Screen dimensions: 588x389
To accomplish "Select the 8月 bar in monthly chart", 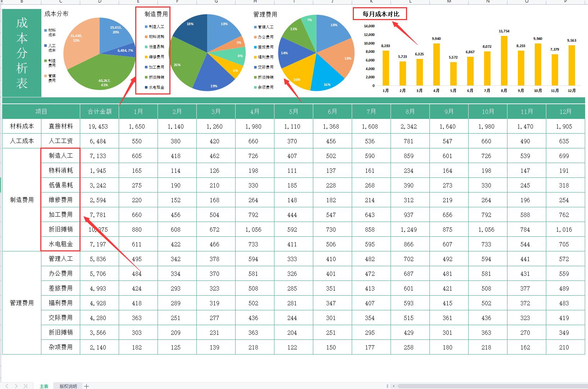I will 504,60.
